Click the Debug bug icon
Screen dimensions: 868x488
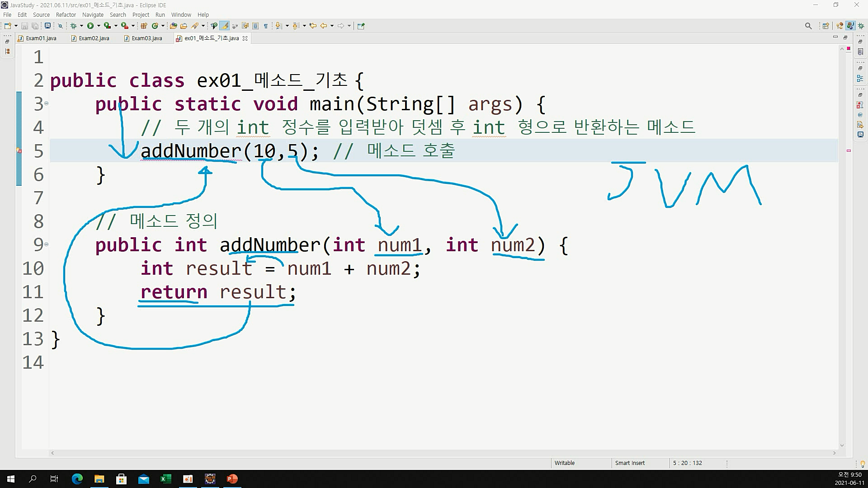click(x=73, y=26)
